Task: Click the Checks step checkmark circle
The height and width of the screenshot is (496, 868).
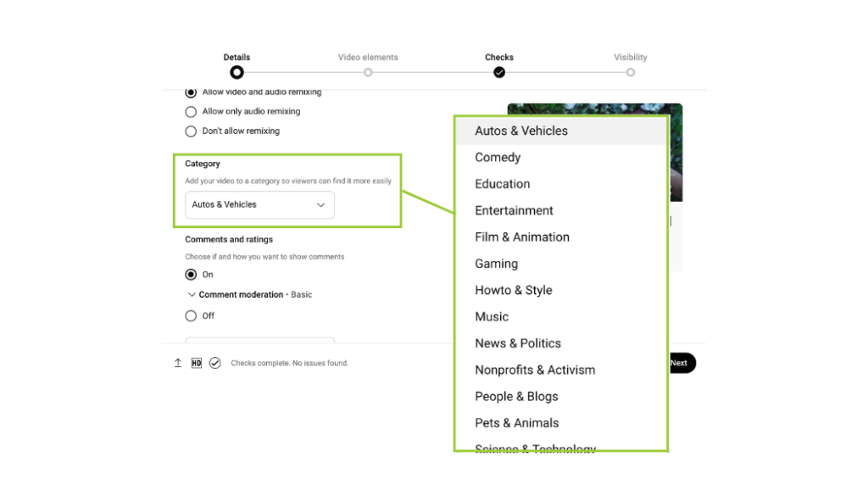Action: point(499,73)
